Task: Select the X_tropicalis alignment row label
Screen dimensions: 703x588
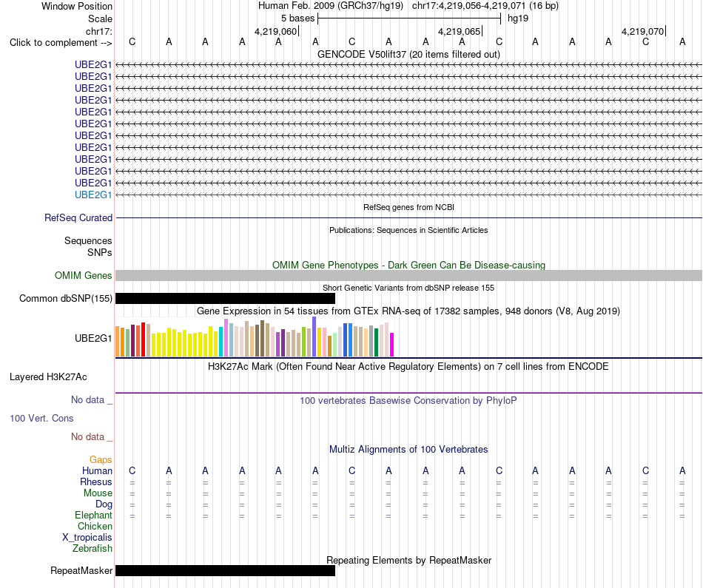Action: coord(87,538)
